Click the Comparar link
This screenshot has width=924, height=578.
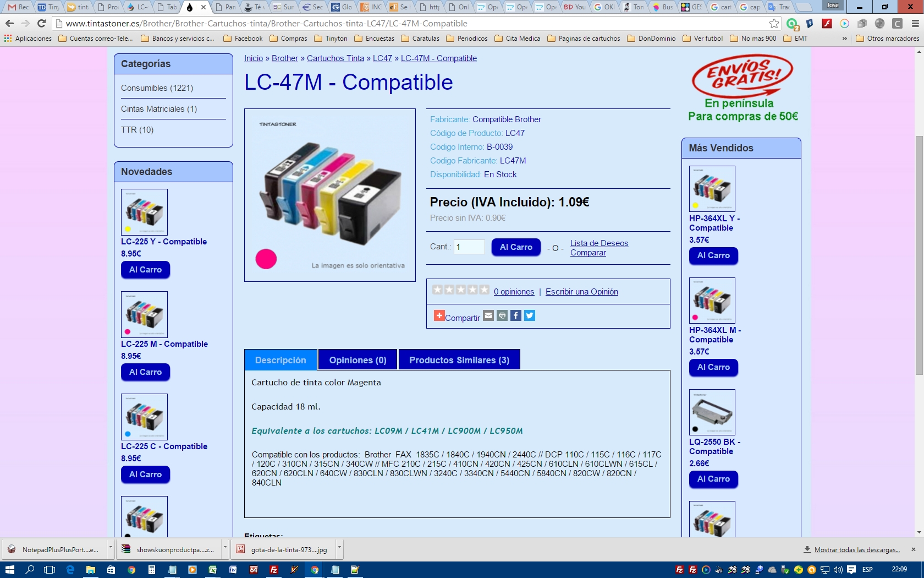588,253
